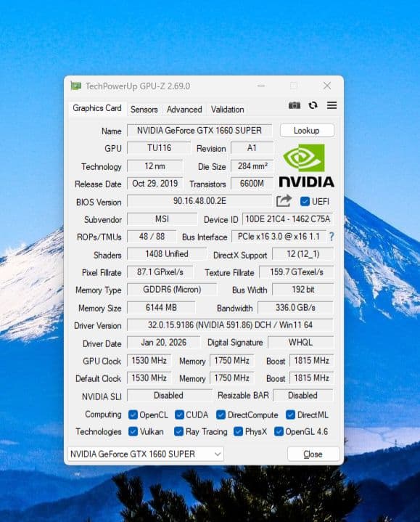
Task: Toggle the UEFI checkbox
Action: 305,201
